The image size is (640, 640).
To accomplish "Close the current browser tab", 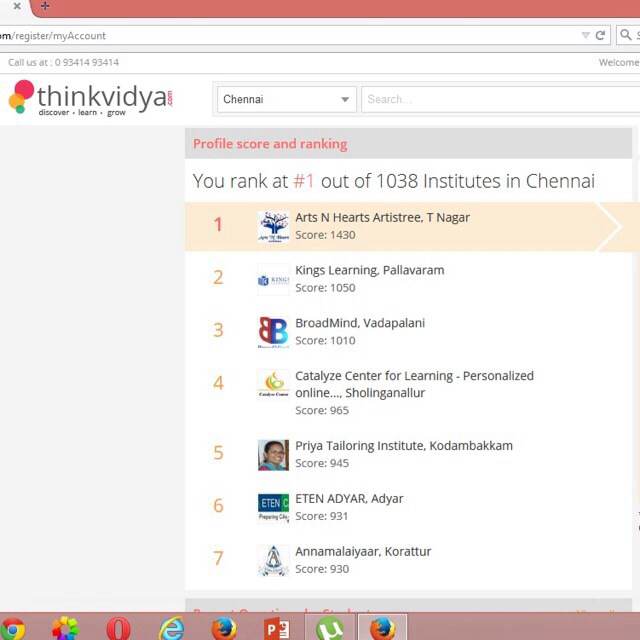I will (x=17, y=6).
